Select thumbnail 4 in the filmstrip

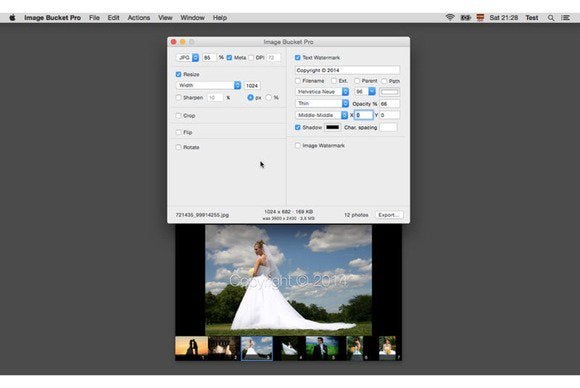(289, 348)
